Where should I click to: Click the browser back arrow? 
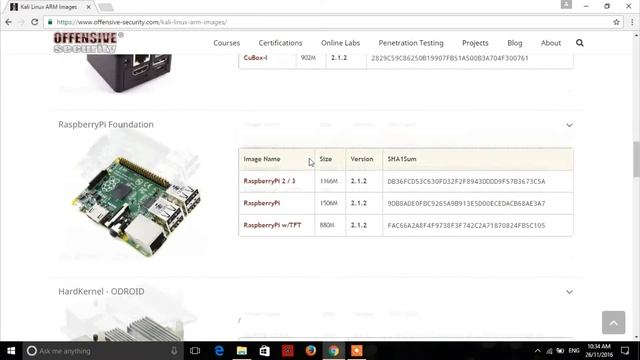[x=9, y=22]
